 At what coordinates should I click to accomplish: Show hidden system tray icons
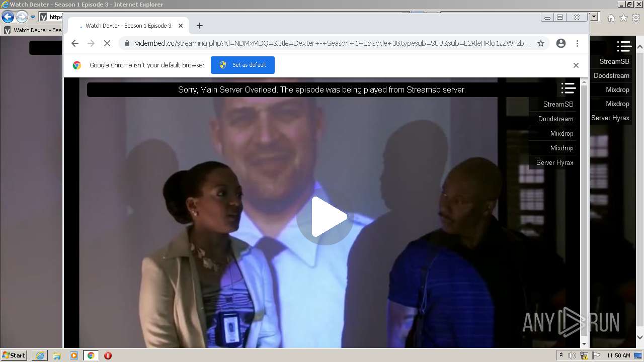(x=561, y=355)
